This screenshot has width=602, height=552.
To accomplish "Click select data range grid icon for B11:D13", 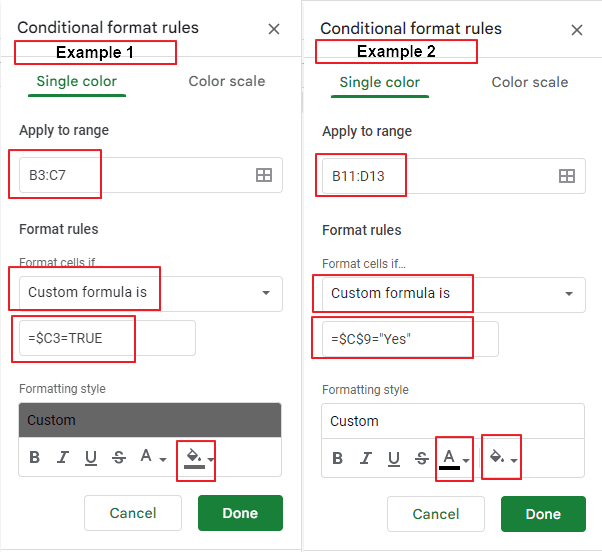I will 567,176.
